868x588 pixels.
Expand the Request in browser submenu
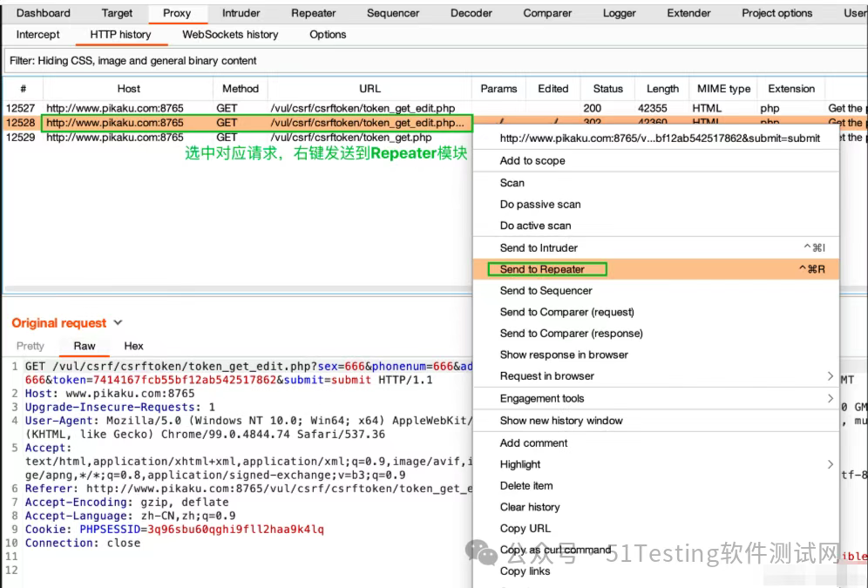click(656, 376)
